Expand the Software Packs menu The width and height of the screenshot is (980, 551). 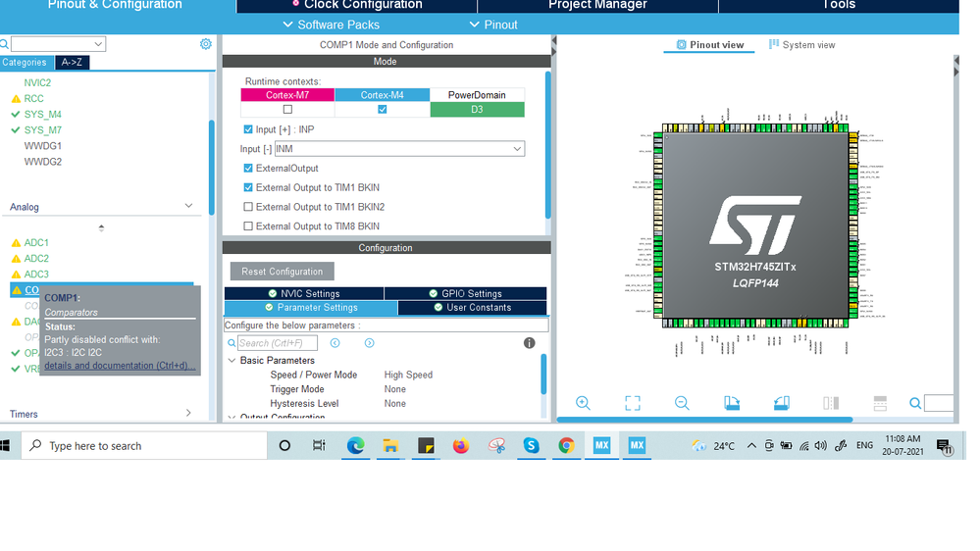pyautogui.click(x=332, y=25)
